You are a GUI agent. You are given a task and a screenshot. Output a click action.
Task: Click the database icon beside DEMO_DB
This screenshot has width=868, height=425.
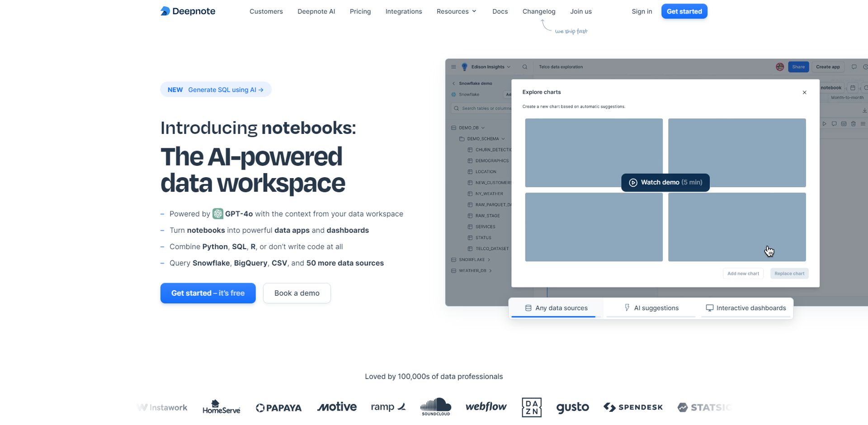[x=453, y=128]
